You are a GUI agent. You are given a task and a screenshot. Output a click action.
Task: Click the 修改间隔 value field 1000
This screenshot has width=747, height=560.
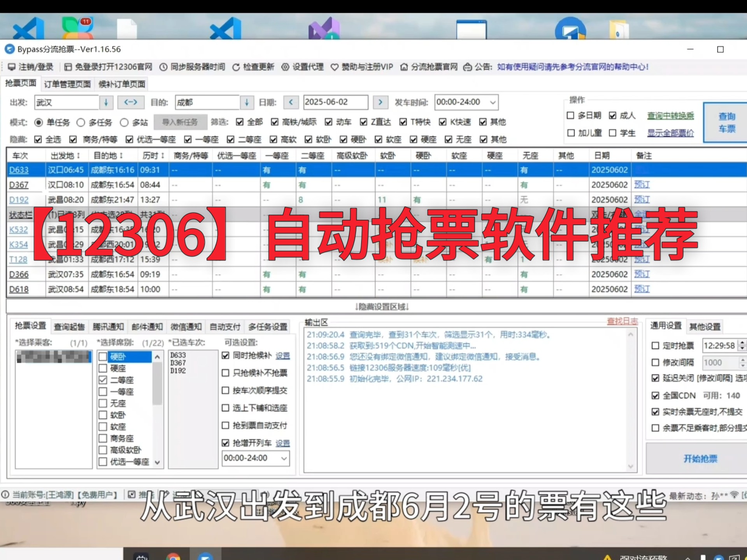[x=720, y=363]
